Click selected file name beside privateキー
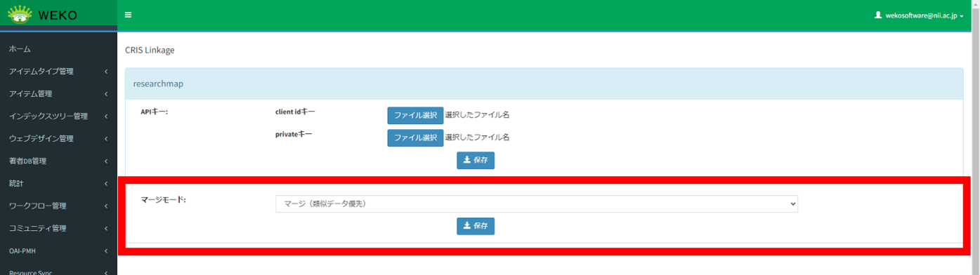980x275 pixels. point(477,137)
